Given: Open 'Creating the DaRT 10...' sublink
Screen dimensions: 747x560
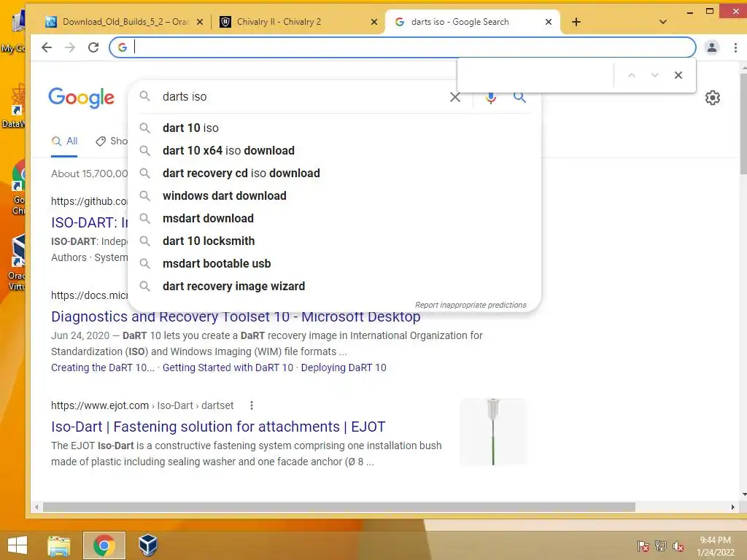Looking at the screenshot, I should coord(102,367).
